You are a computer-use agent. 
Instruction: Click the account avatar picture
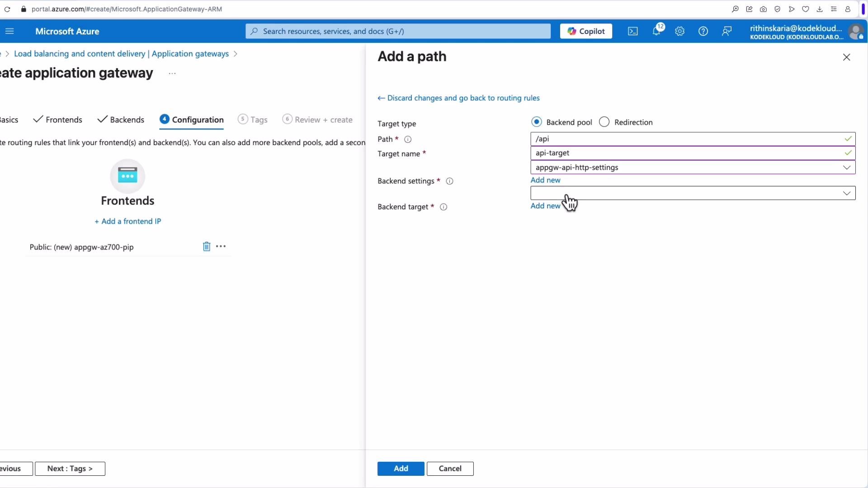pyautogui.click(x=855, y=32)
